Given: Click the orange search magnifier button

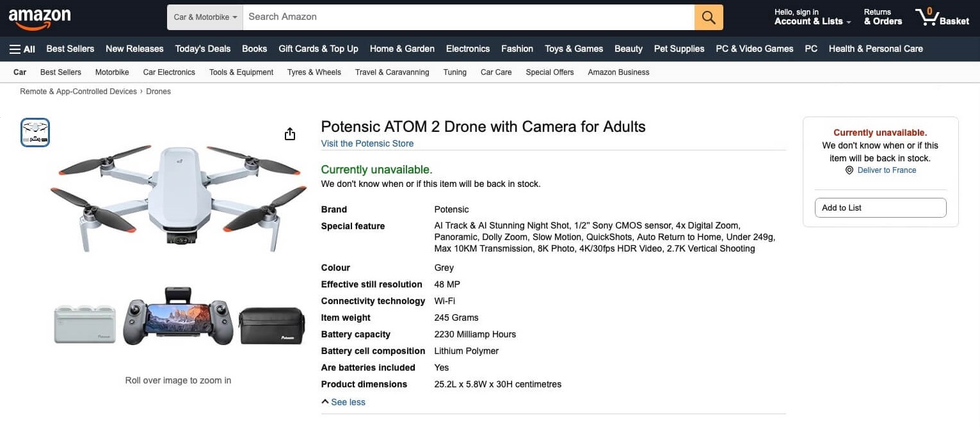Looking at the screenshot, I should [709, 17].
